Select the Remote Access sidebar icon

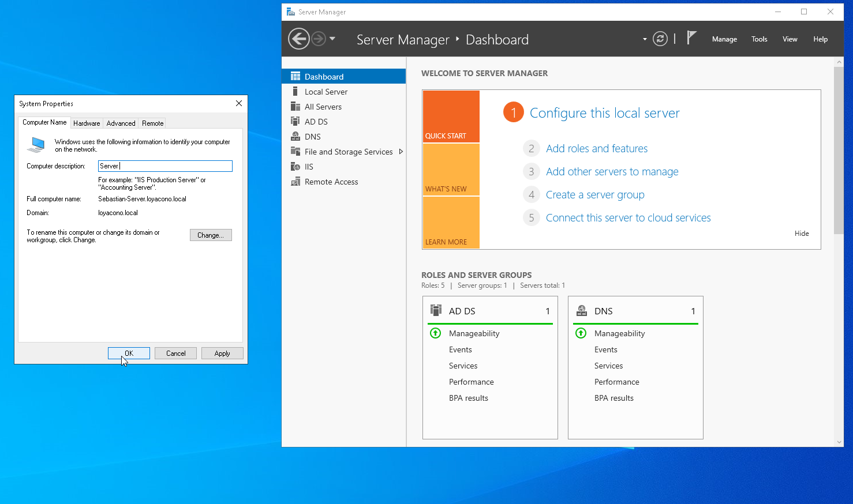[x=295, y=181]
